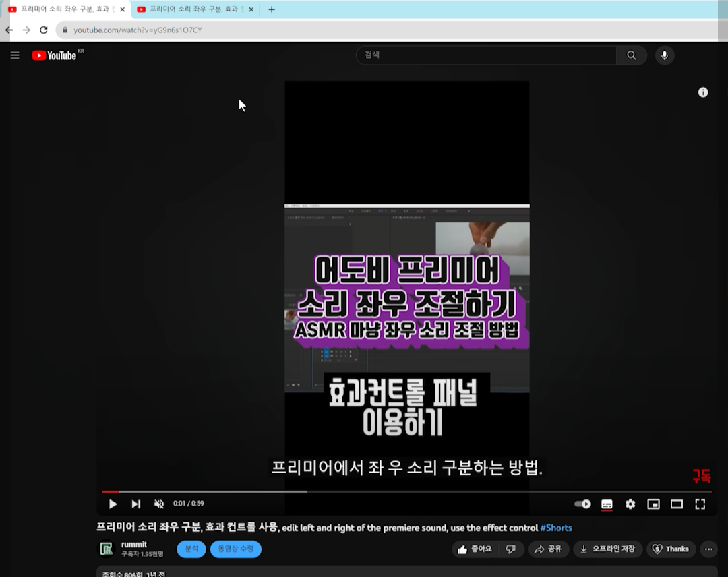This screenshot has width=728, height=577.
Task: Click the '조회수 806회' description text
Action: point(123,574)
